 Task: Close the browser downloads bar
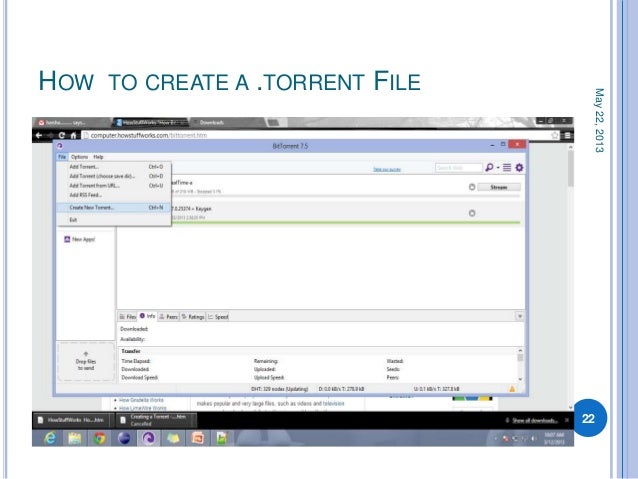(567, 420)
